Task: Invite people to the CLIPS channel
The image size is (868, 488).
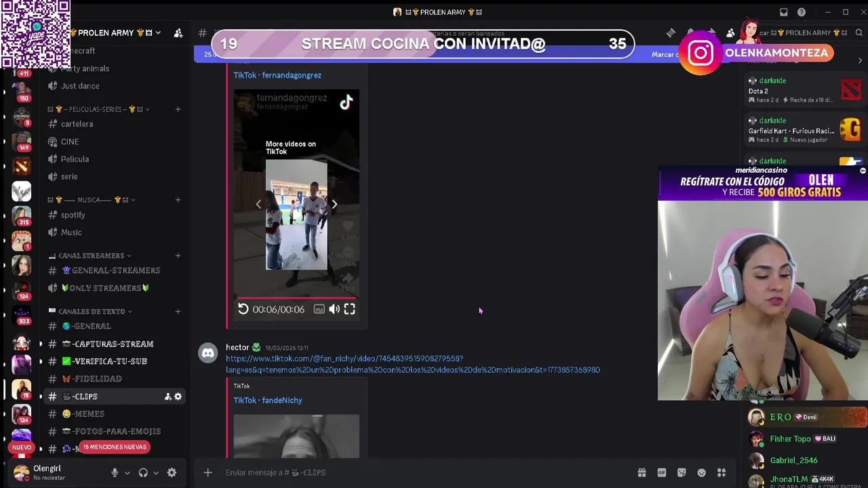Action: [x=167, y=396]
